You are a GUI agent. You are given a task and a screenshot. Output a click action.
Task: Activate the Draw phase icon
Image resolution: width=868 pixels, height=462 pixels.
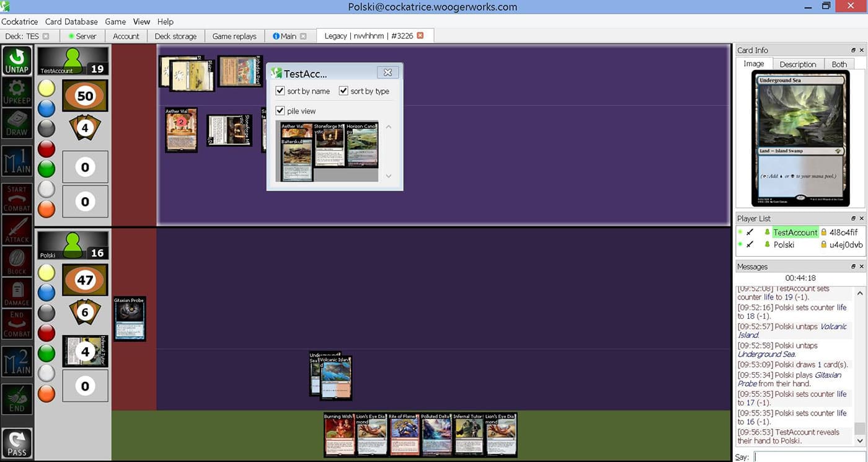click(17, 123)
